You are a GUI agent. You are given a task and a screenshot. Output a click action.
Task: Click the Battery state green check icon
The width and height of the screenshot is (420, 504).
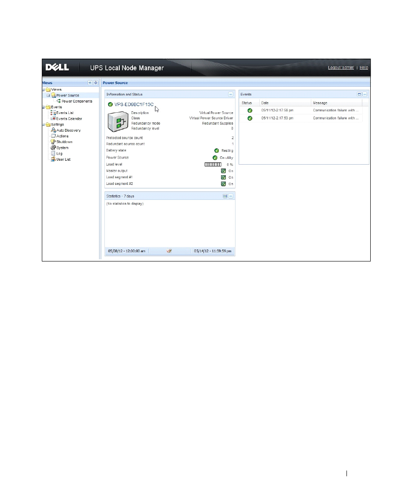tap(217, 151)
